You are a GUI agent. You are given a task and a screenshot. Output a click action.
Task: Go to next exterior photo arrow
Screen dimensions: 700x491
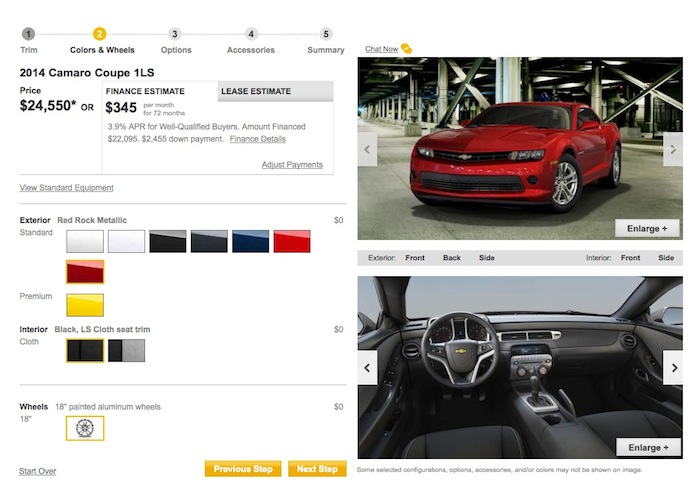click(x=673, y=150)
